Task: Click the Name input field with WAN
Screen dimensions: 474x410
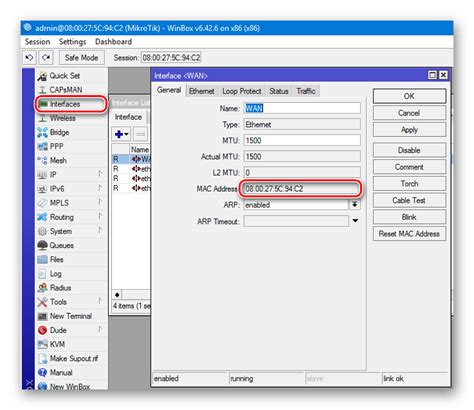Action: (x=302, y=108)
